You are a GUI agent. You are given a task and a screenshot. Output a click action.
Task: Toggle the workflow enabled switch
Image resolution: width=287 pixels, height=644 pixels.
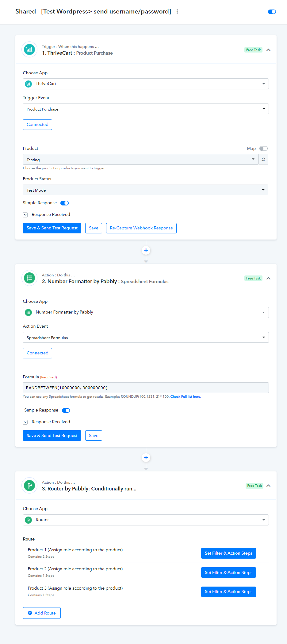(x=272, y=12)
